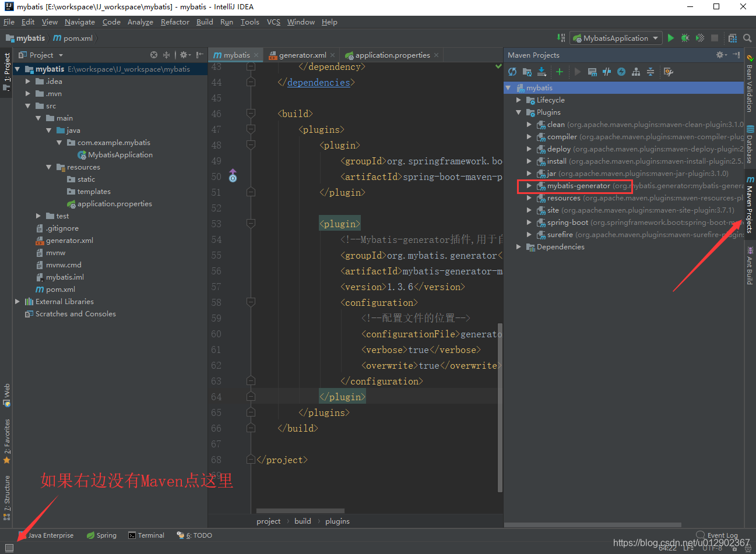Toggle Maven Projects side tool button

pyautogui.click(x=750, y=204)
